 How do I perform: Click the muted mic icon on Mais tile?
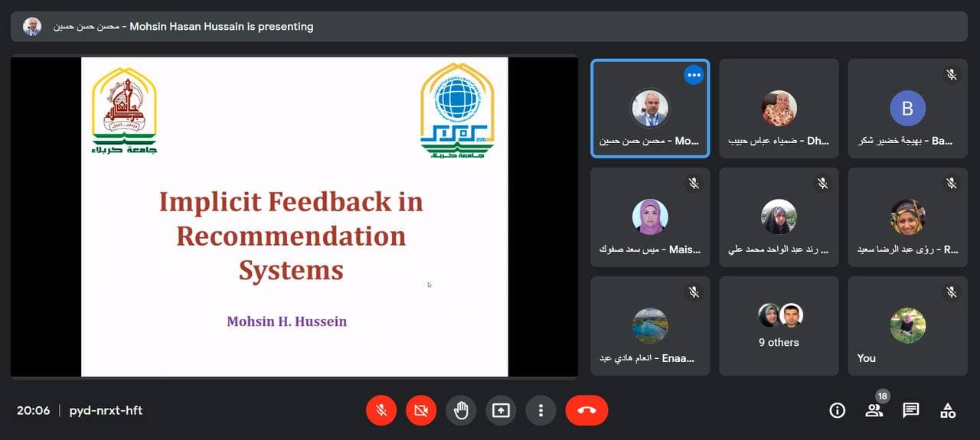(694, 184)
